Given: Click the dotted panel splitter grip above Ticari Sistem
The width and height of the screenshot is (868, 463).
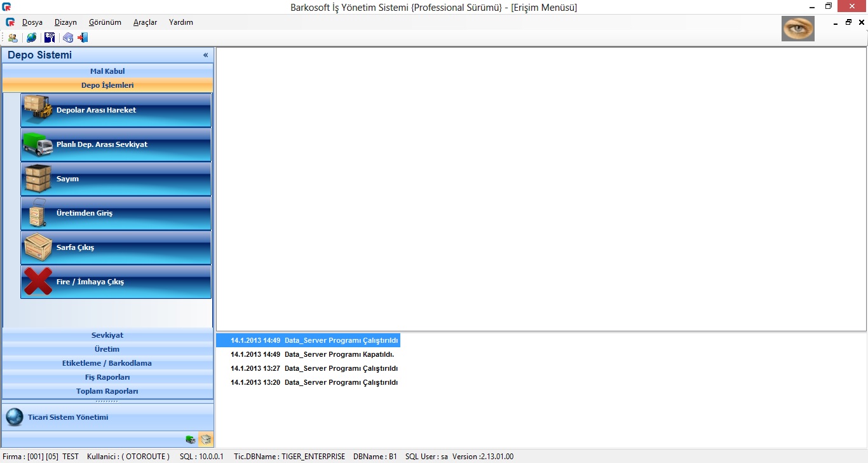Looking at the screenshot, I should (x=107, y=401).
